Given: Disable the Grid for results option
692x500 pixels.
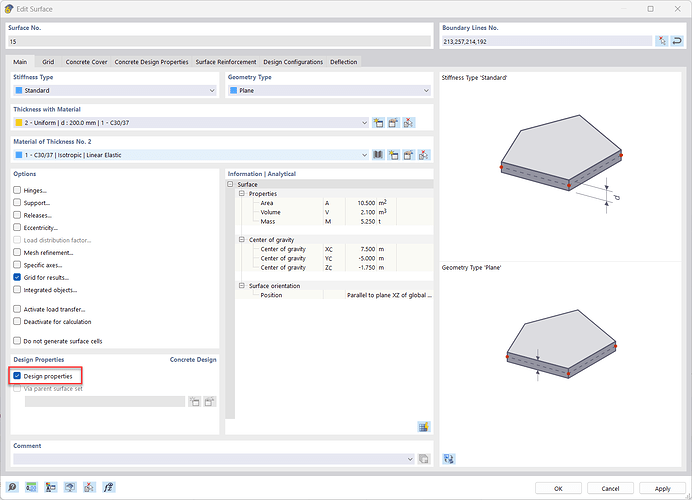Looking at the screenshot, I should pyautogui.click(x=17, y=277).
